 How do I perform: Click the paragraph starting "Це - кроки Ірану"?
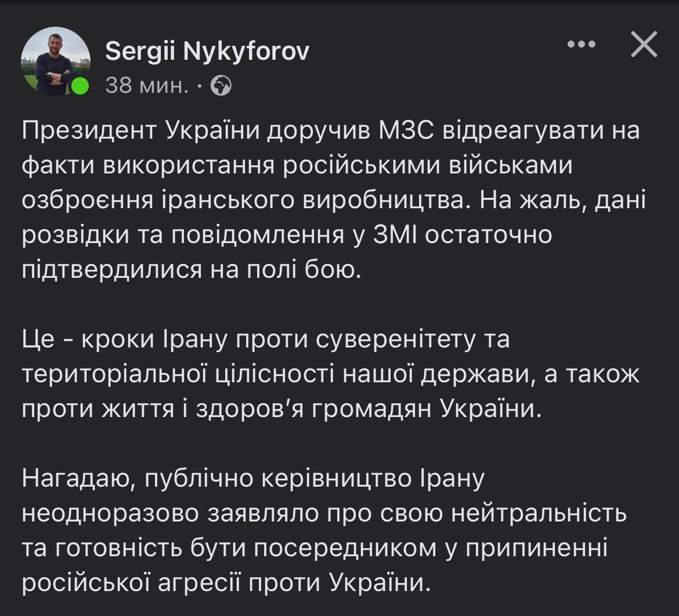[331, 374]
